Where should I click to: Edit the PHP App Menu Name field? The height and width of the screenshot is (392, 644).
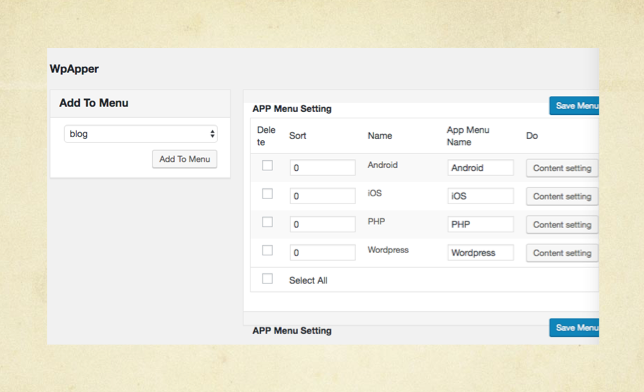point(481,224)
